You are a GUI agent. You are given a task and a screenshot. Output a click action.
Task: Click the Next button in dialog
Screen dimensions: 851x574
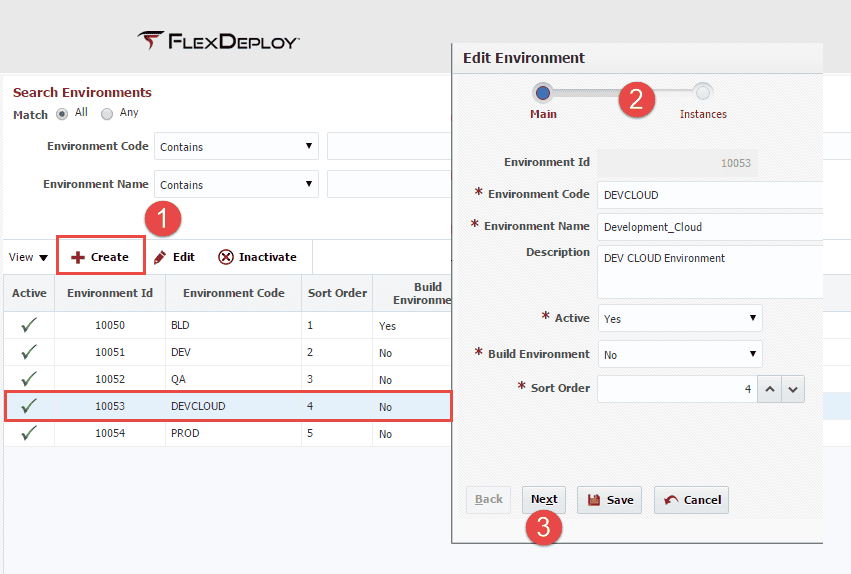(x=544, y=500)
